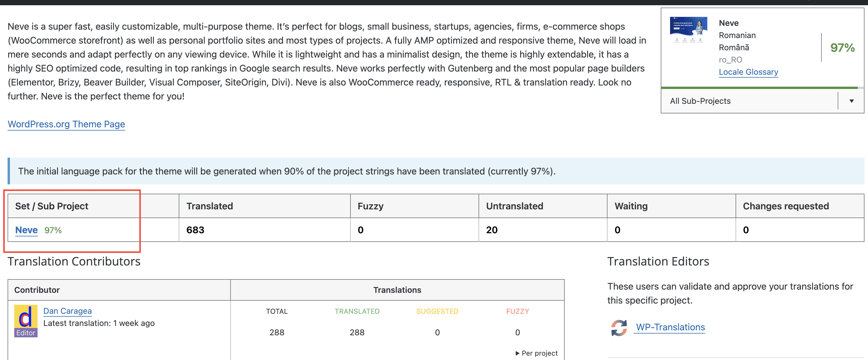Click the large 97% completion figure
This screenshot has width=868, height=360.
click(x=842, y=47)
